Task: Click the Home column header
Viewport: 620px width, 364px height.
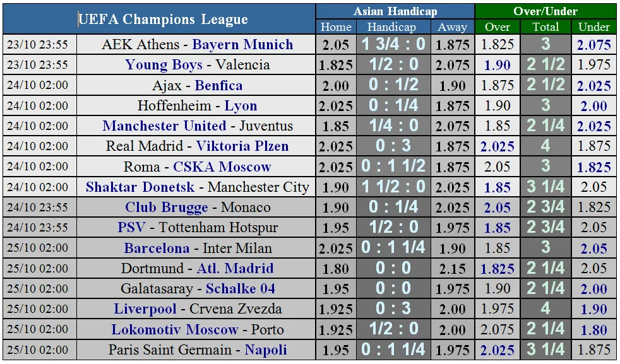Action: [336, 27]
